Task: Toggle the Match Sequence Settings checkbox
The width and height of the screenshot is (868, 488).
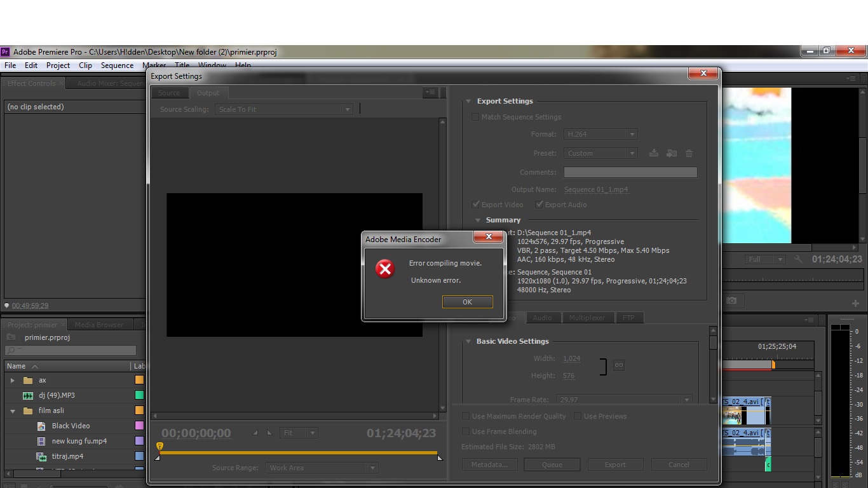Action: 475,117
